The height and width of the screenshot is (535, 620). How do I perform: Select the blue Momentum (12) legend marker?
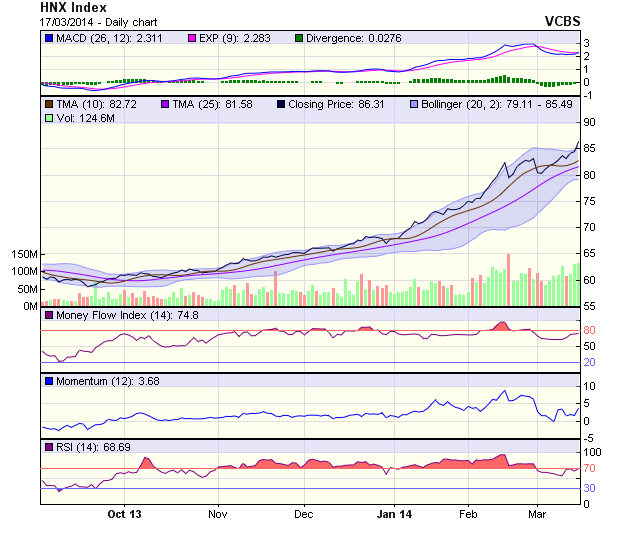(49, 381)
